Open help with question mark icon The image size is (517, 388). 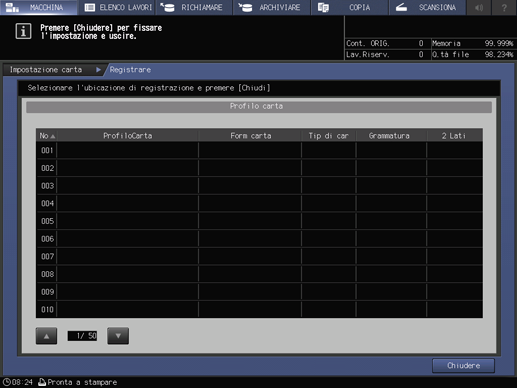coord(504,7)
